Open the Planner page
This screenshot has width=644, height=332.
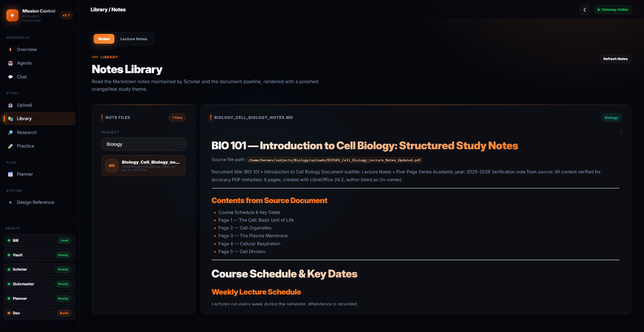[39, 174]
